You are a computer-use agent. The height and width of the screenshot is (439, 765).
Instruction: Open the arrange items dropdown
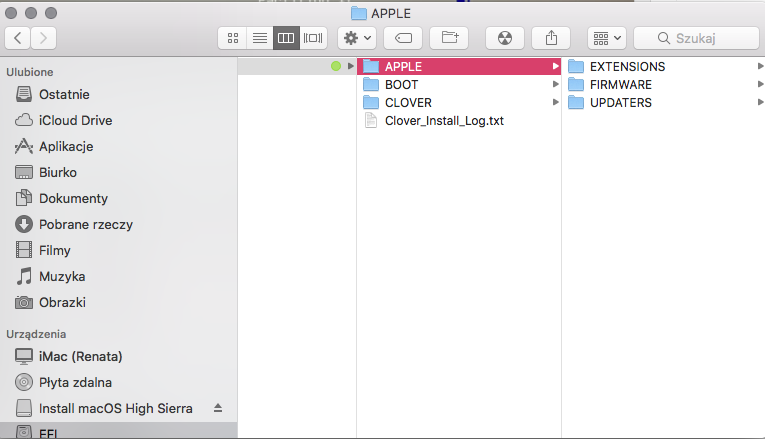tap(607, 38)
